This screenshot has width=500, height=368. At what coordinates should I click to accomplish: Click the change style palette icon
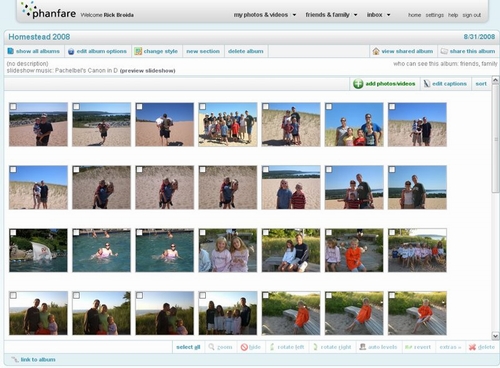(x=138, y=51)
